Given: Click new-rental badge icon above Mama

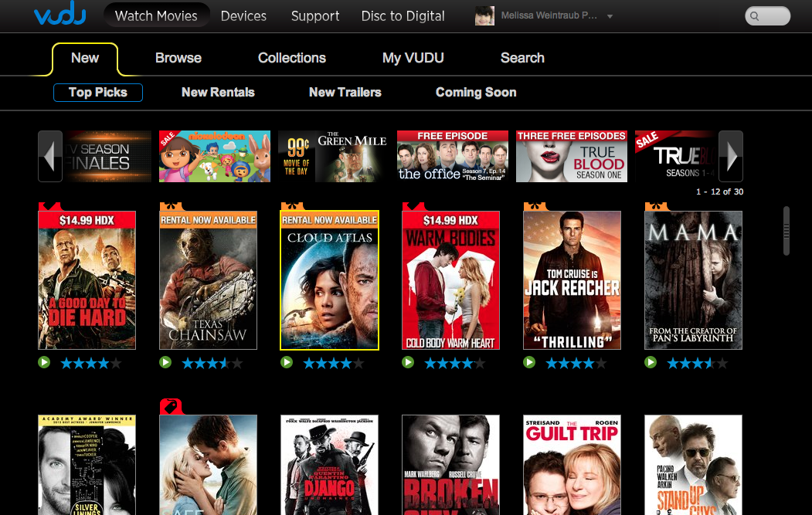Looking at the screenshot, I should [657, 206].
